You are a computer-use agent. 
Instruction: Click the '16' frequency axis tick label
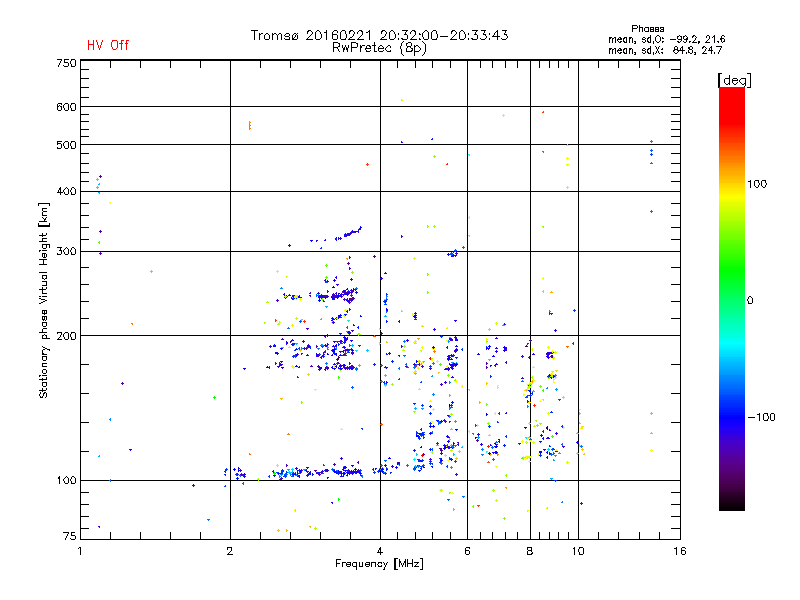tap(680, 551)
